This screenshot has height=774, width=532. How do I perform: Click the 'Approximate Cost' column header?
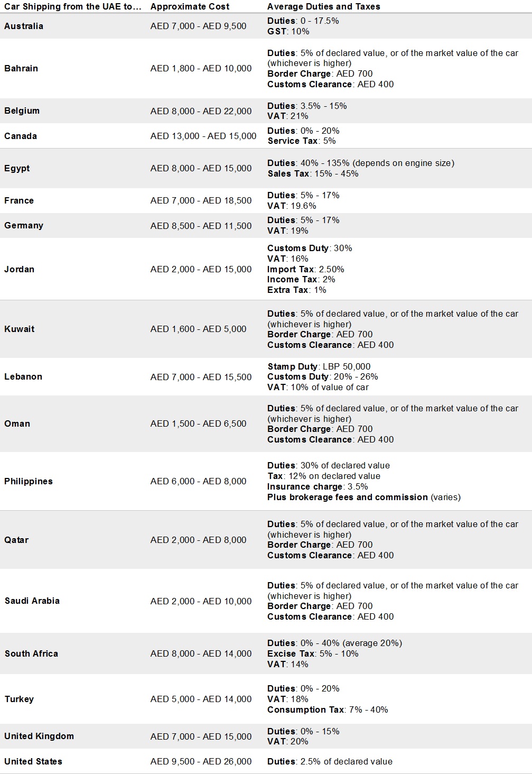pyautogui.click(x=190, y=6)
